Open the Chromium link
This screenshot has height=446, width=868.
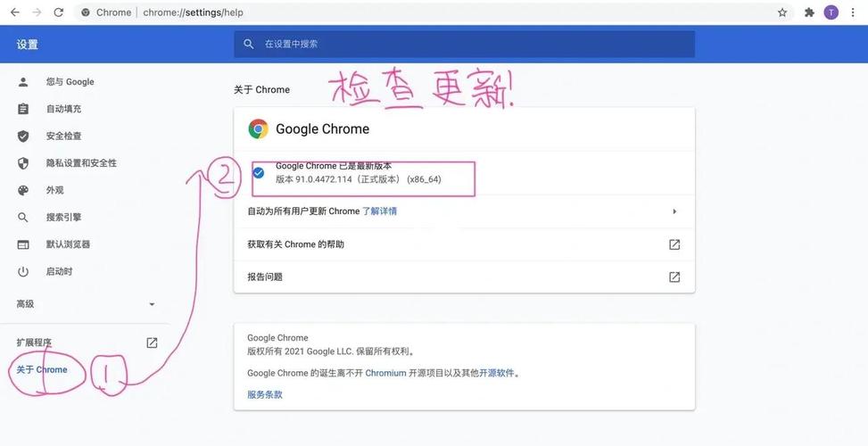pos(386,374)
